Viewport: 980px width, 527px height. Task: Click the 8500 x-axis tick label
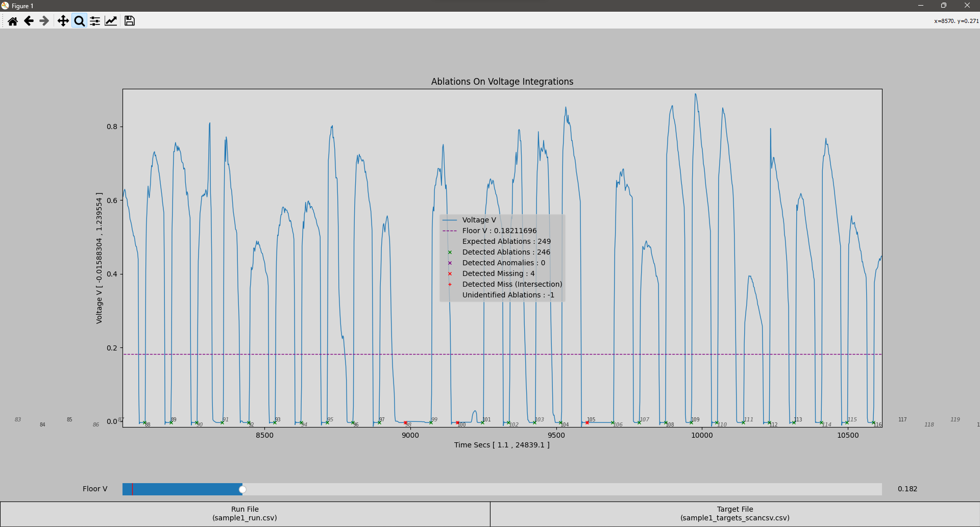(x=264, y=435)
